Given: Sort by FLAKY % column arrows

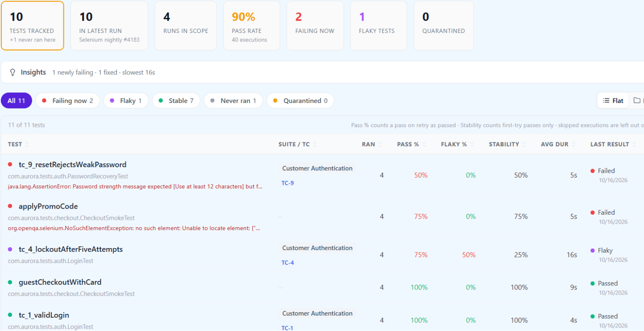Looking at the screenshot, I should (472, 145).
